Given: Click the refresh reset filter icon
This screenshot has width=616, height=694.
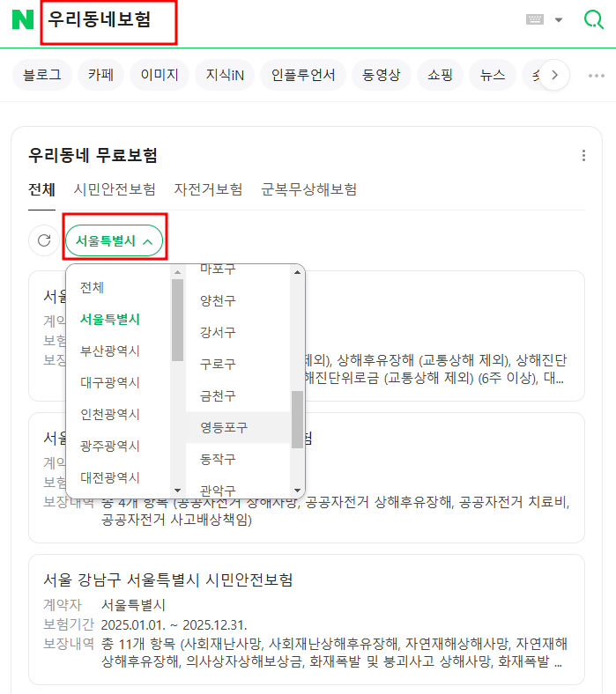Looking at the screenshot, I should pos(44,240).
